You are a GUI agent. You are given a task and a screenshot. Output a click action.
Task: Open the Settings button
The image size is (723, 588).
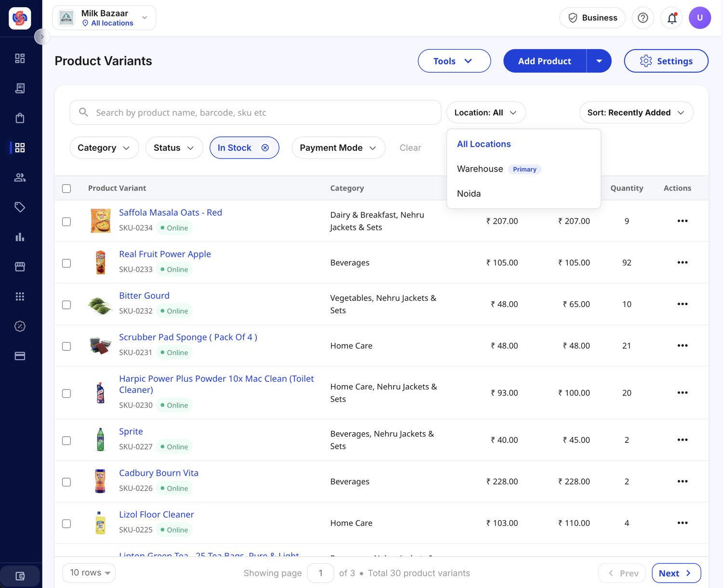(666, 61)
